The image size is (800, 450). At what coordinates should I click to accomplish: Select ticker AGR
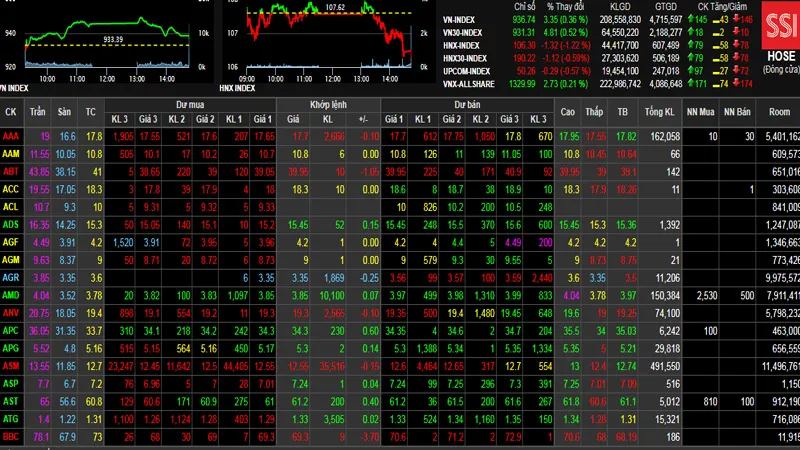11,278
